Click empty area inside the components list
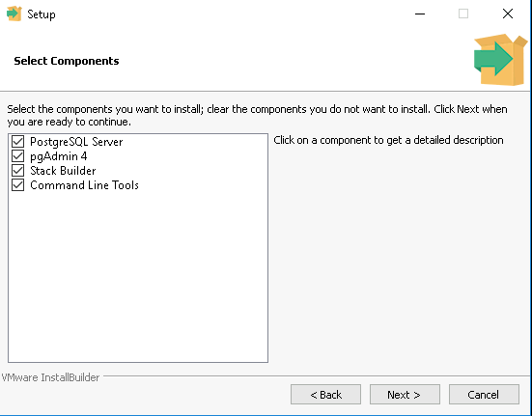 pyautogui.click(x=138, y=278)
